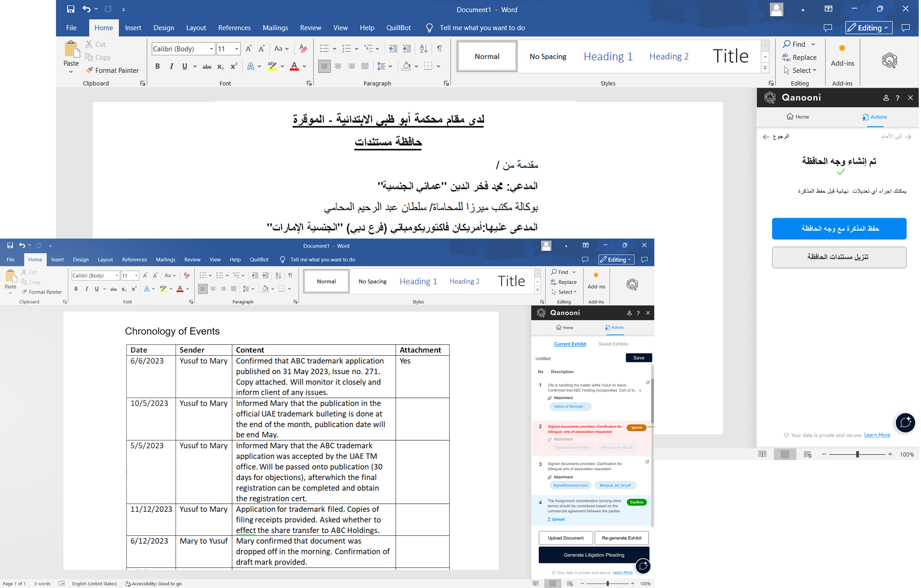
Task: Click the Qanooni account sign-in icon
Action: tap(886, 98)
